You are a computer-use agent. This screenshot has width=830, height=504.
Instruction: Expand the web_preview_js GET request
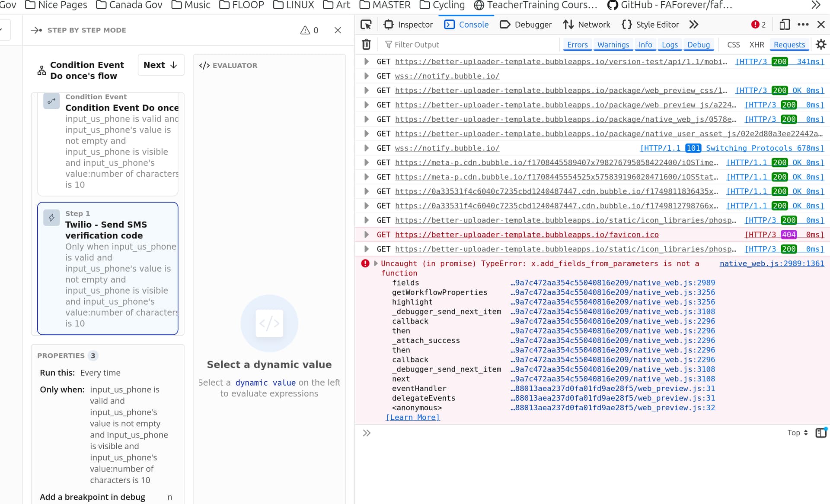(x=366, y=105)
